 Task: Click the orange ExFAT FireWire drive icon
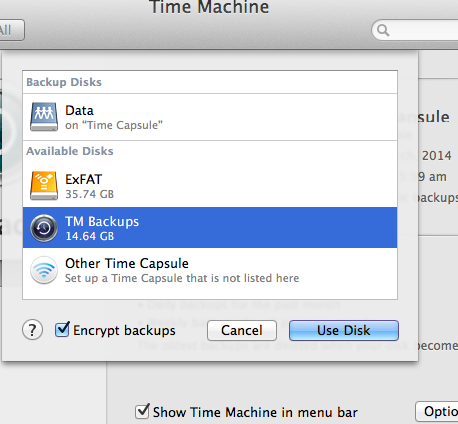44,186
